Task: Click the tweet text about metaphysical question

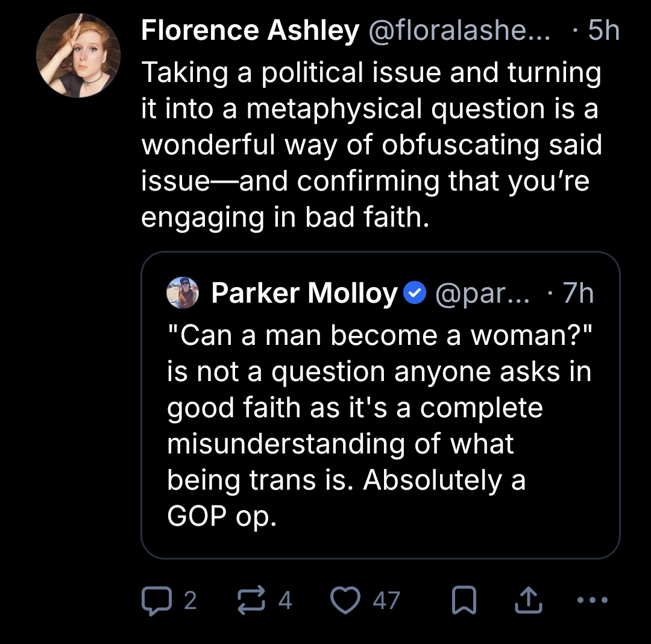Action: click(371, 145)
